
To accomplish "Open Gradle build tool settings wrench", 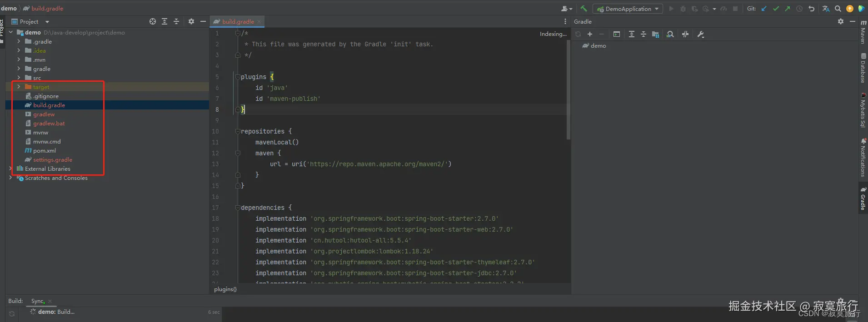I will click(701, 35).
